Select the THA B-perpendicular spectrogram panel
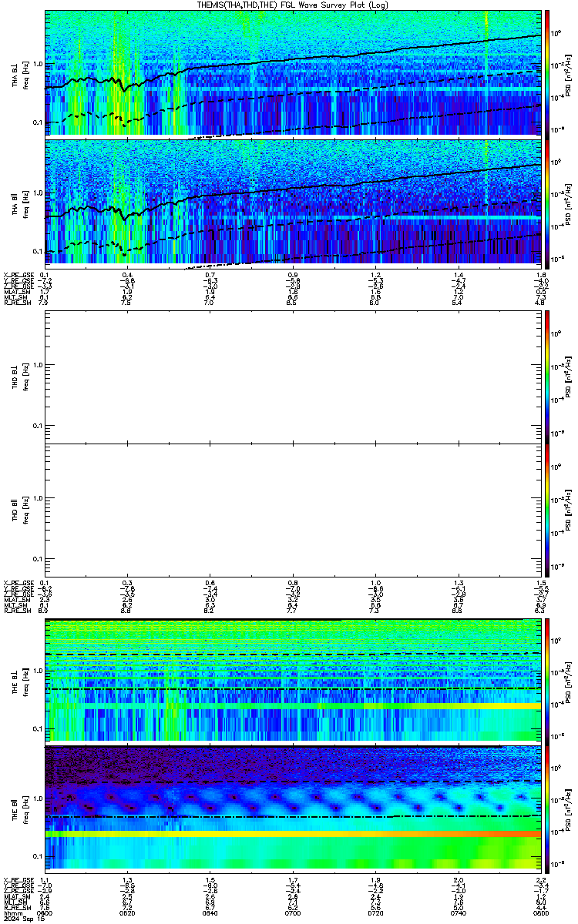The height and width of the screenshot is (924, 578). click(x=292, y=72)
